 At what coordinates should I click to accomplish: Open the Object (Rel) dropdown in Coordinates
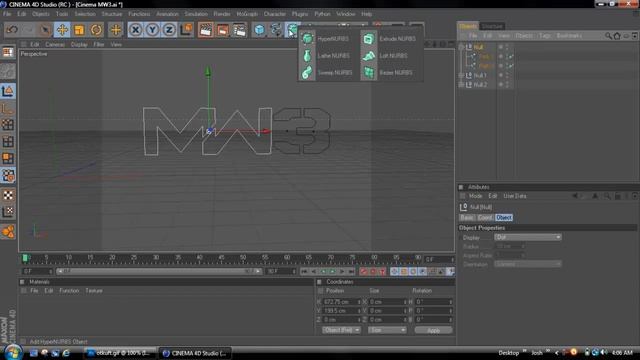point(341,330)
